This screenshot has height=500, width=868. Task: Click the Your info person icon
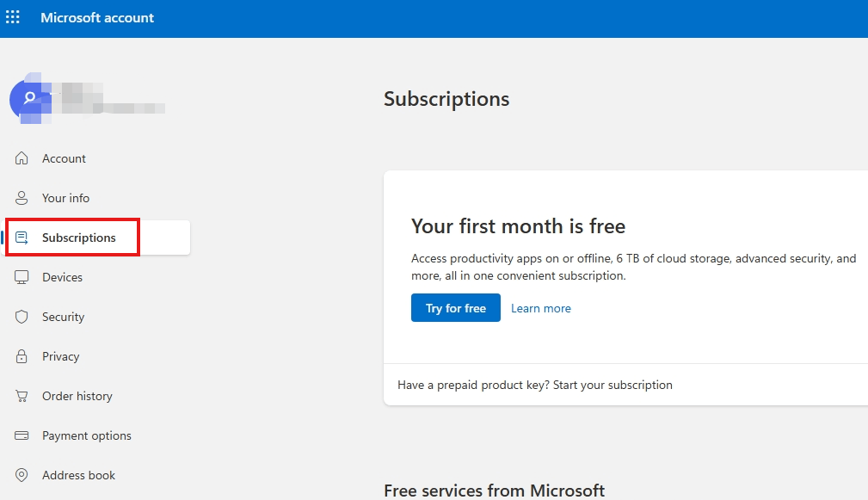pos(22,198)
